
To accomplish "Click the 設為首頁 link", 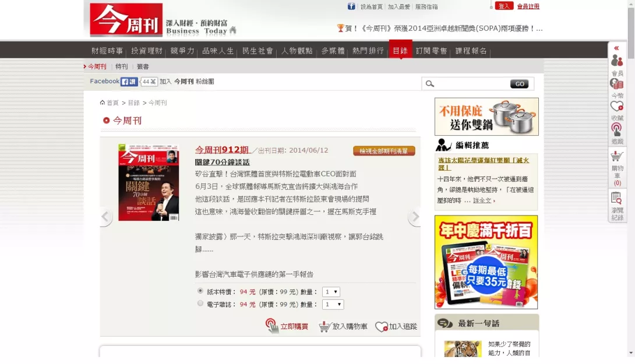I will pos(371,6).
